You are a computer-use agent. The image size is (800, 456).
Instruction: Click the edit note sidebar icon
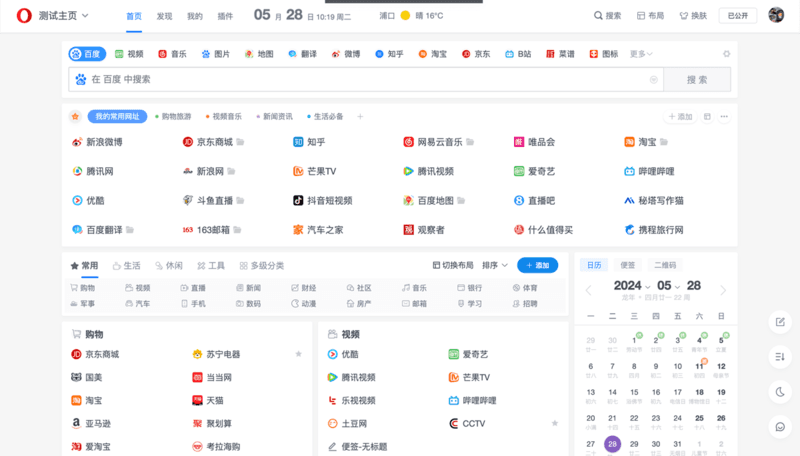pos(780,322)
